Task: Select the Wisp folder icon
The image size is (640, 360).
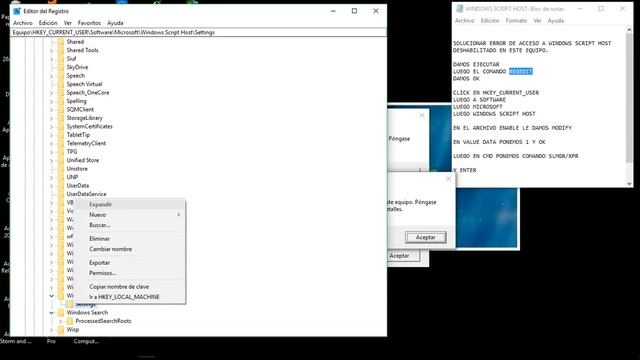Action: [x=61, y=330]
